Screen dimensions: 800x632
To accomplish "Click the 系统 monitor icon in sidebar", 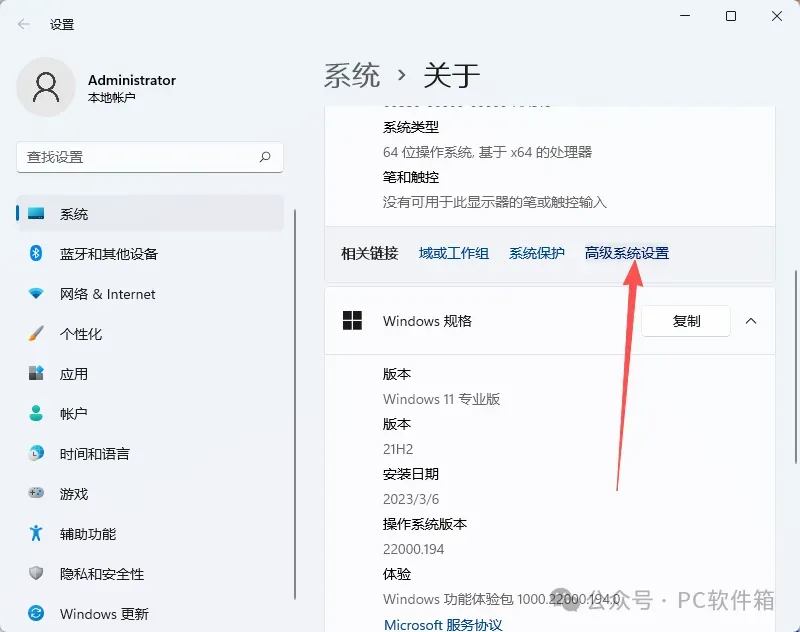I will click(x=36, y=213).
